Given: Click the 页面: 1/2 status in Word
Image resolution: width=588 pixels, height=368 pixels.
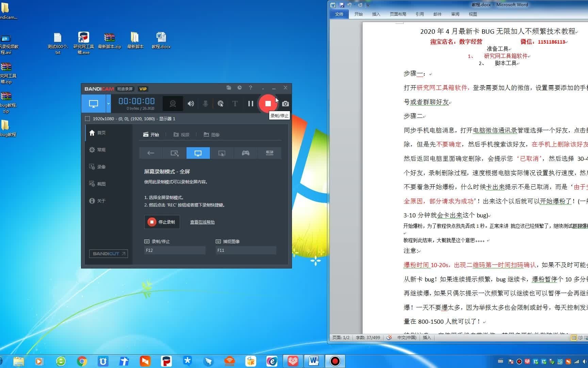Looking at the screenshot, I should tap(341, 338).
